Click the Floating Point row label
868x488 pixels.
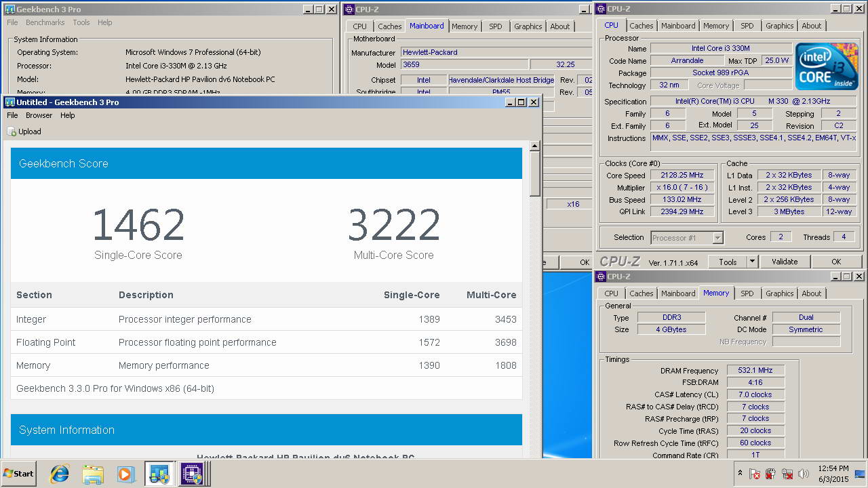(x=46, y=342)
